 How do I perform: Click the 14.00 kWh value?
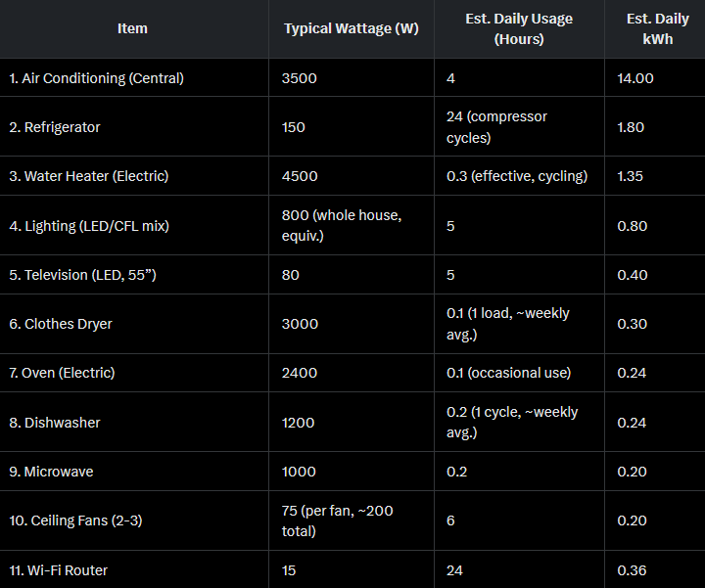pos(635,78)
